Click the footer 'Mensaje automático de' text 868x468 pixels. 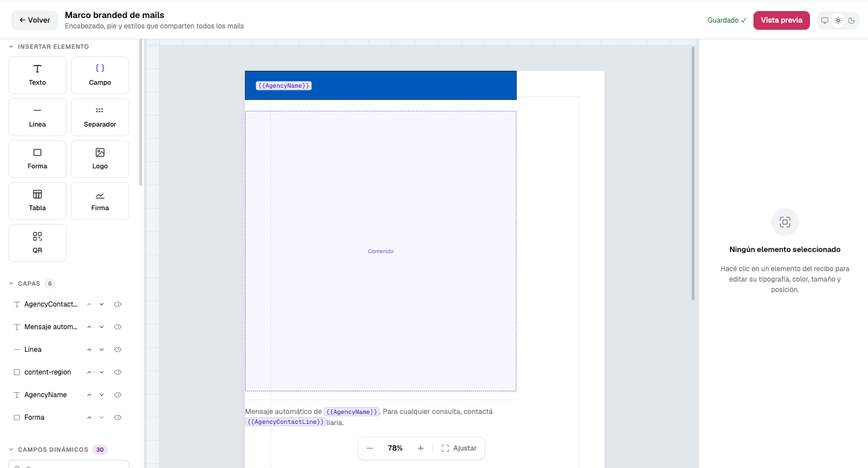[283, 412]
